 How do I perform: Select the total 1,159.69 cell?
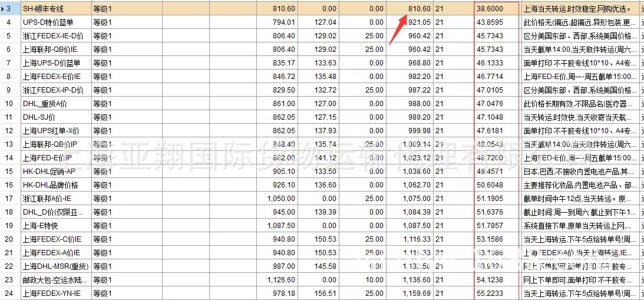tap(409, 294)
